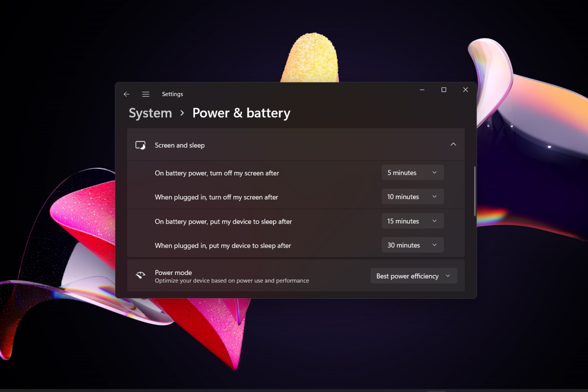
Task: Click the restore down window button
Action: pos(444,89)
